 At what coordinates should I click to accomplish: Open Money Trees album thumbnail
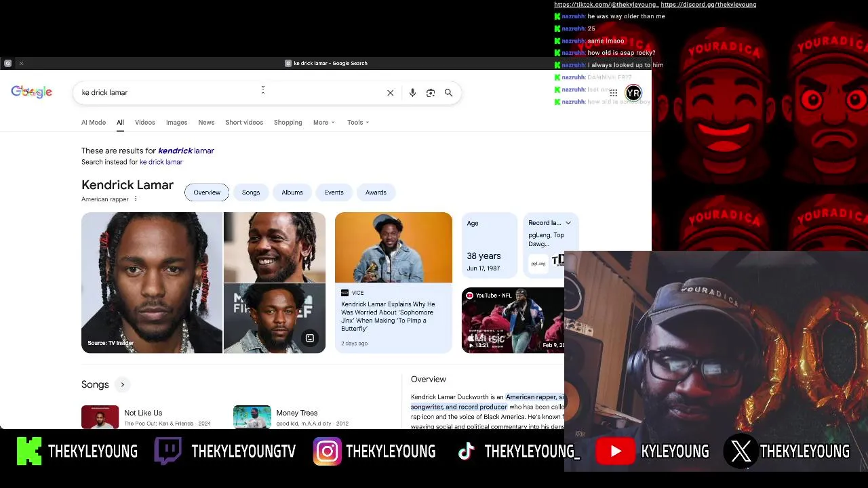pyautogui.click(x=252, y=418)
